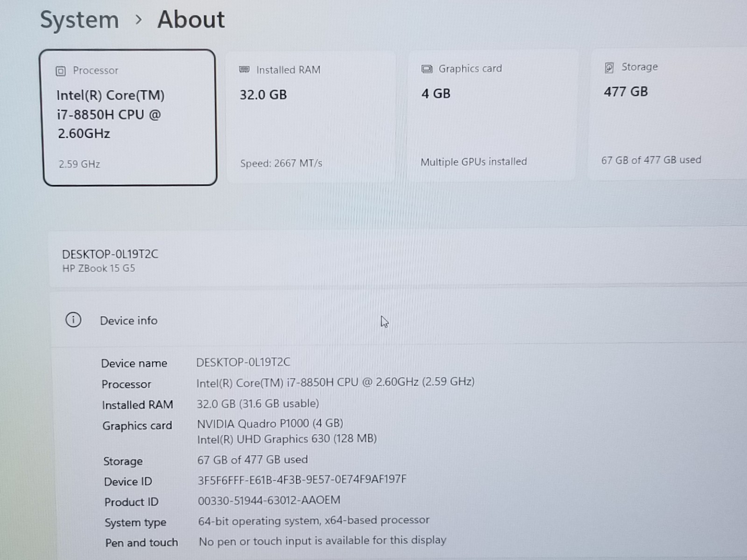Click the Installed RAM memory icon
Image resolution: width=747 pixels, height=560 pixels.
pos(244,70)
